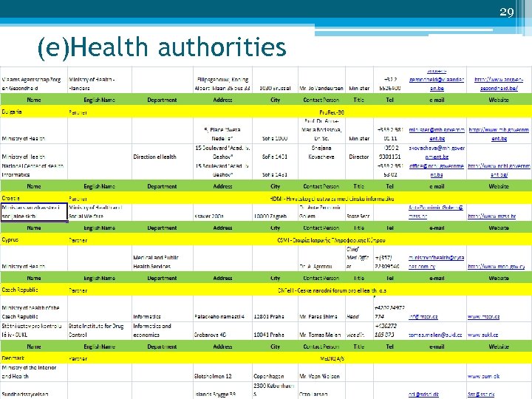Screen dimensions: 532x399
Task: Select the Bulgaria country row label
Action: [x=12, y=112]
